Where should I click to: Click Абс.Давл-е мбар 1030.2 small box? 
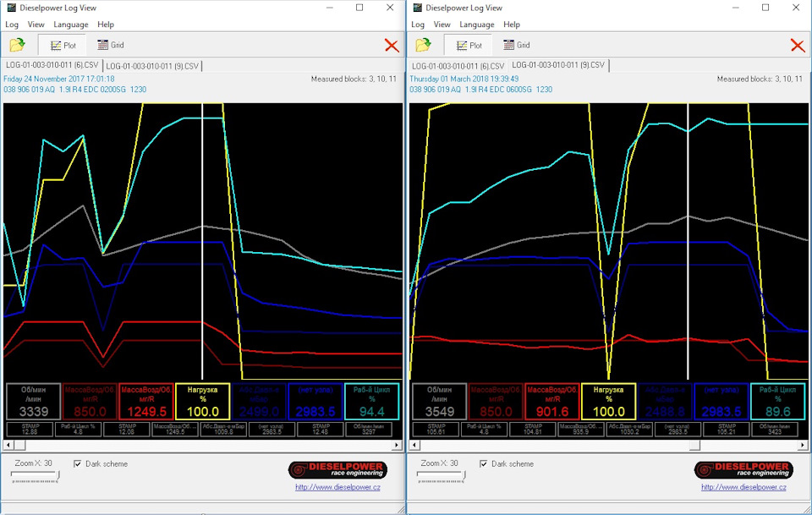coord(629,429)
